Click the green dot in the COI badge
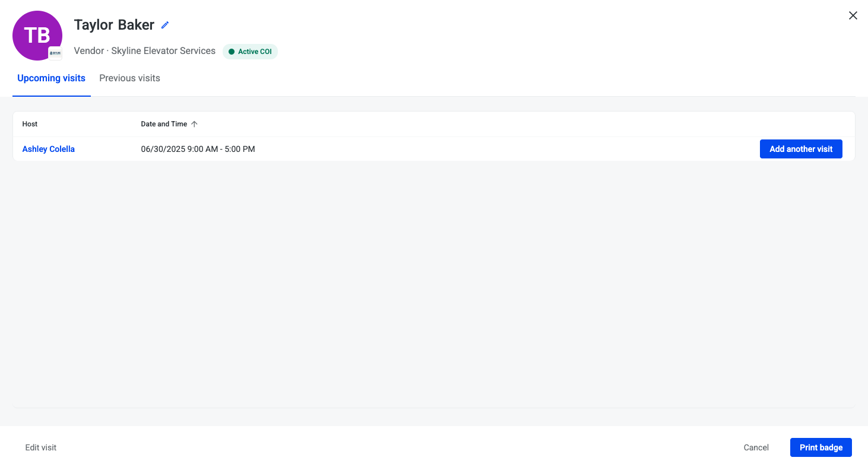The height and width of the screenshot is (467, 868). point(232,52)
